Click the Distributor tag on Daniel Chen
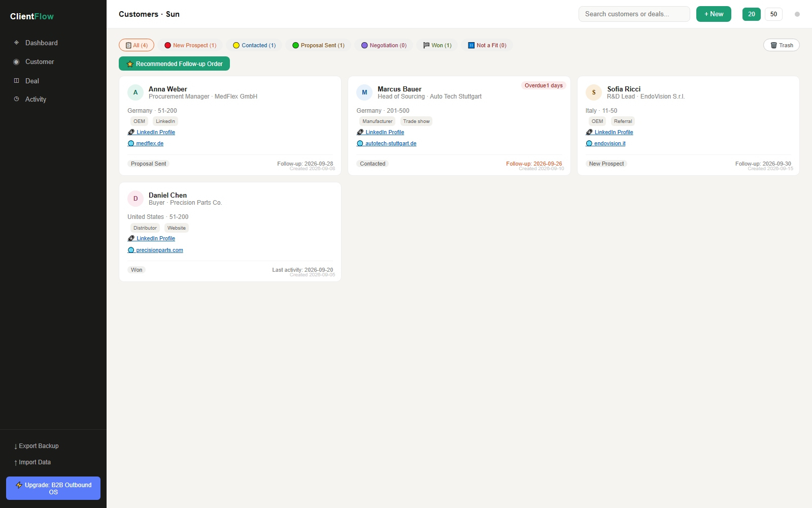This screenshot has height=508, width=812. click(x=145, y=228)
